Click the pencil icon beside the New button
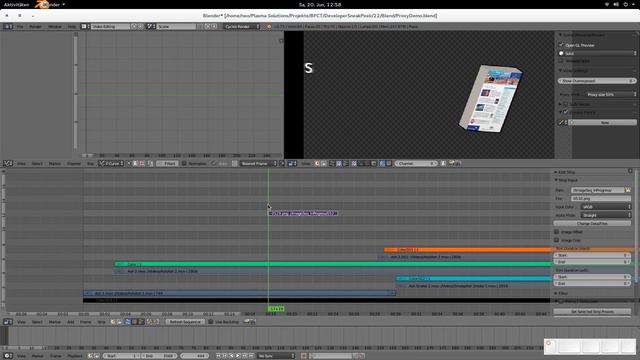The image size is (640, 360). (x=562, y=122)
